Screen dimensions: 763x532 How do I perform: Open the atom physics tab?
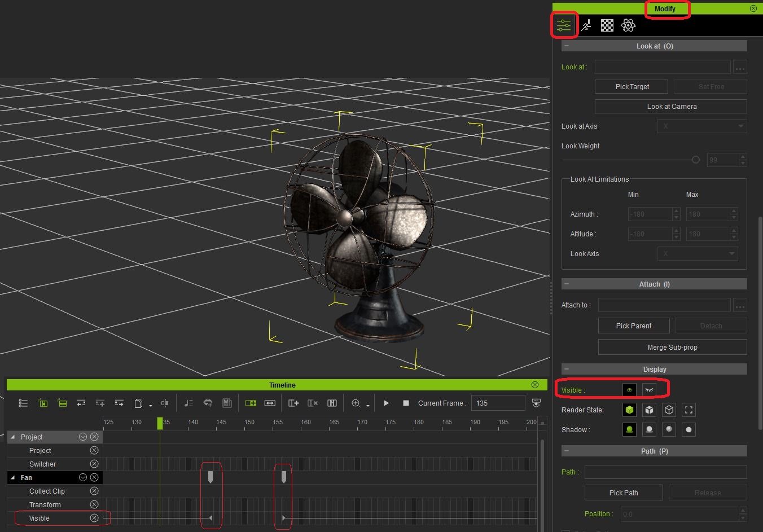click(628, 25)
